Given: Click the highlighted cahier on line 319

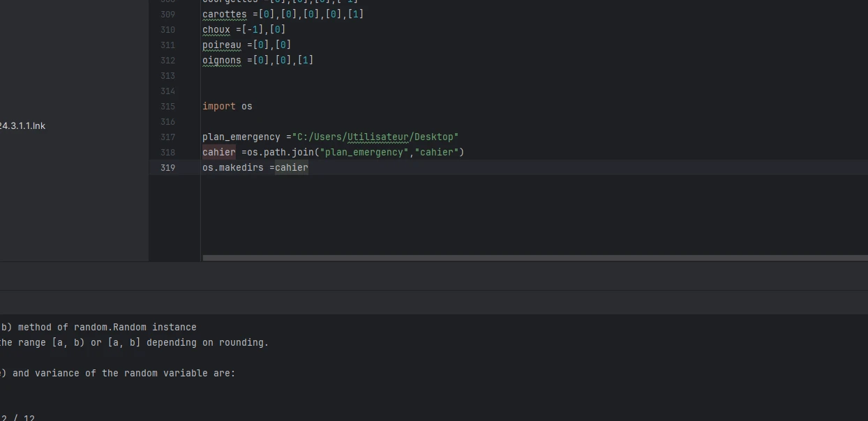Looking at the screenshot, I should click(291, 168).
